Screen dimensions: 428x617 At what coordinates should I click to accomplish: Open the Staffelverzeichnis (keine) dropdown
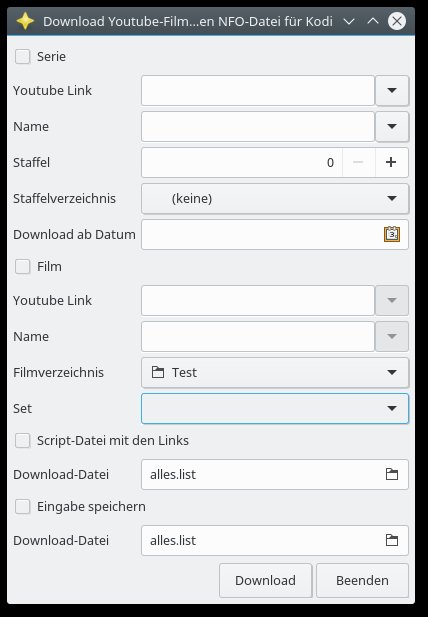click(x=275, y=198)
